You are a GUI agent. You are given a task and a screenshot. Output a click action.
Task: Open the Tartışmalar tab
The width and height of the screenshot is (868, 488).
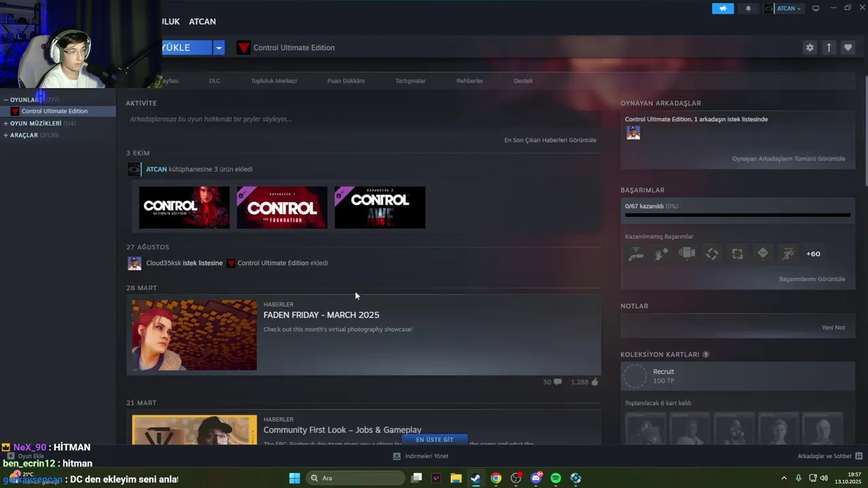pyautogui.click(x=410, y=81)
